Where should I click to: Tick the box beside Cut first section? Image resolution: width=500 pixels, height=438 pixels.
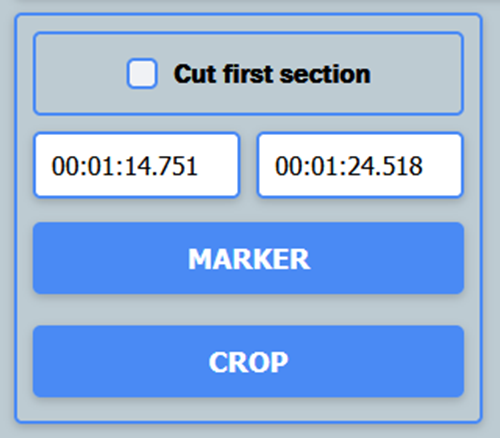pyautogui.click(x=142, y=74)
